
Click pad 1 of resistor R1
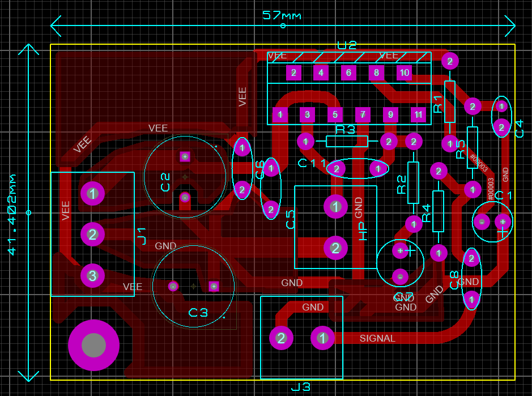coord(450,143)
